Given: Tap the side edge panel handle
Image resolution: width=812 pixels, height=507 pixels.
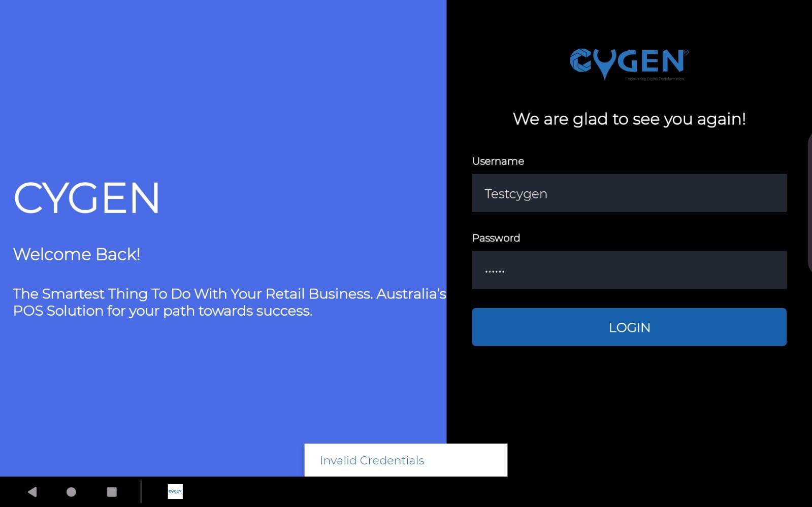Looking at the screenshot, I should pos(809,202).
